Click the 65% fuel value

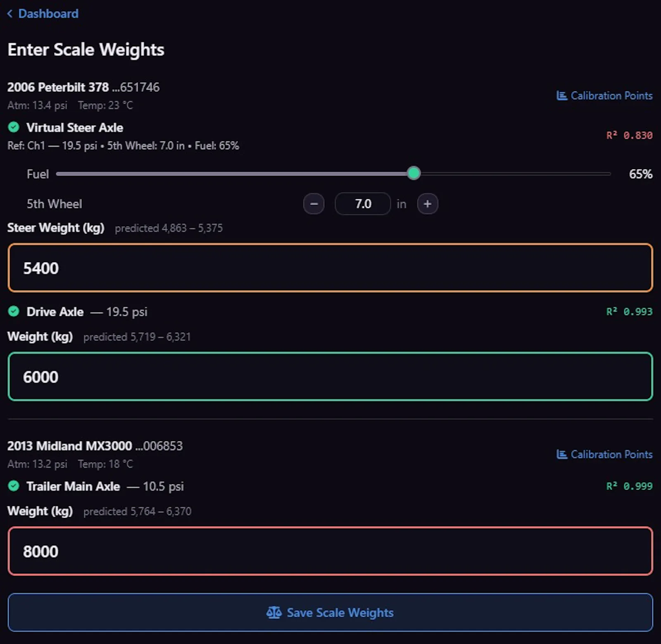click(x=641, y=174)
